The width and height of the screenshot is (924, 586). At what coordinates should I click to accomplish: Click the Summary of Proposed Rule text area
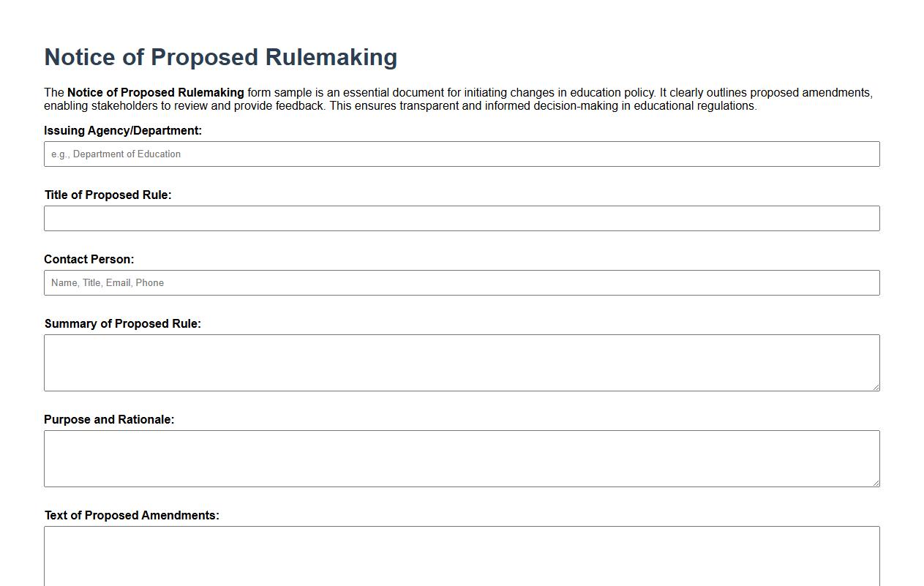pyautogui.click(x=462, y=362)
